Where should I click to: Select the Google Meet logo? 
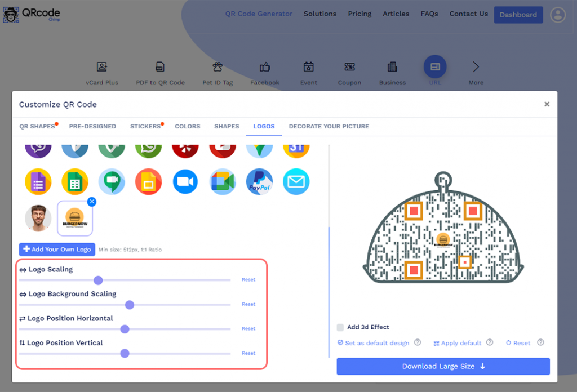point(223,182)
